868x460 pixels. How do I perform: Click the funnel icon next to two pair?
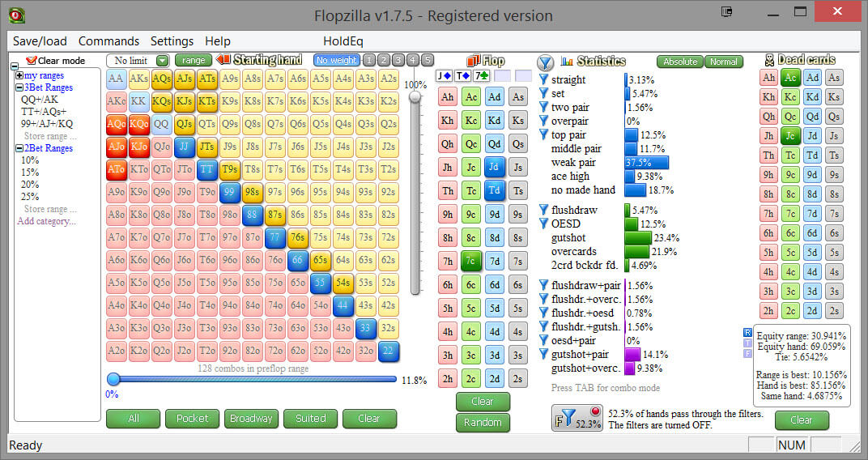[543, 108]
